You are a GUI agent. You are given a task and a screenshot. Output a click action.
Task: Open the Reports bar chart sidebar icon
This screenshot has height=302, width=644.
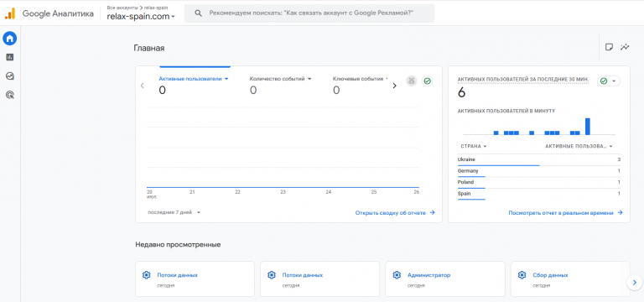tap(10, 57)
